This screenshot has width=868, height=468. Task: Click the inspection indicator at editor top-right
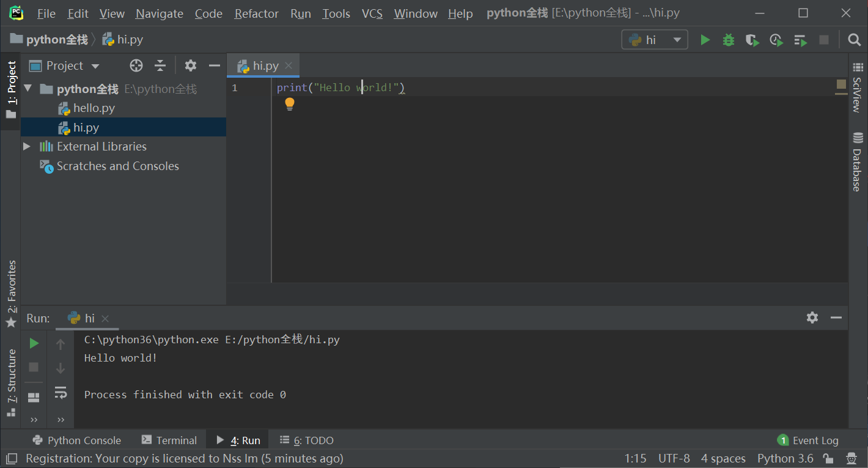841,84
